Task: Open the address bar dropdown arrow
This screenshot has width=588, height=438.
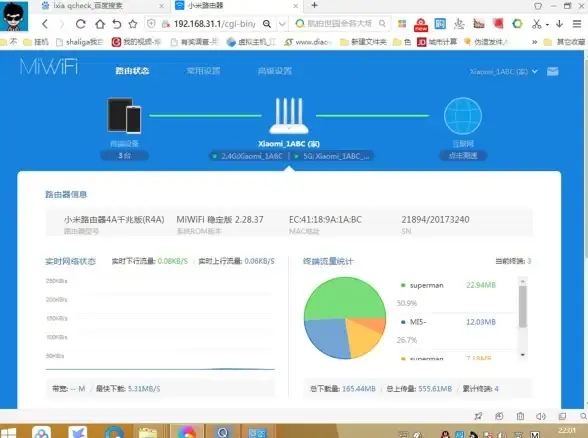Action: pyautogui.click(x=282, y=24)
